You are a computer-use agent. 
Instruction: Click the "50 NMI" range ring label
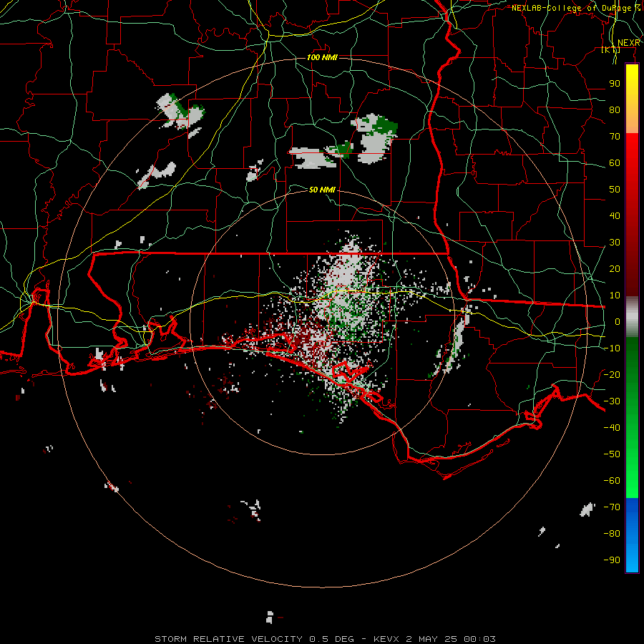click(323, 190)
